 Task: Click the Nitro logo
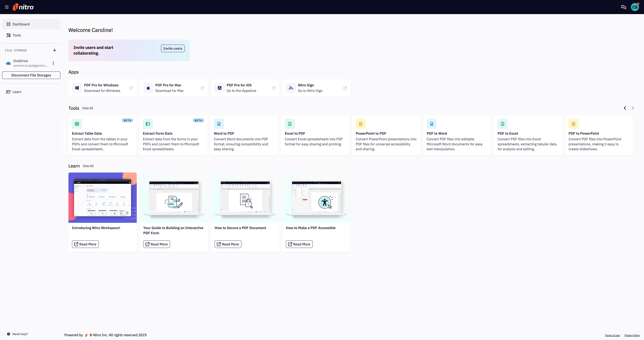pos(23,7)
